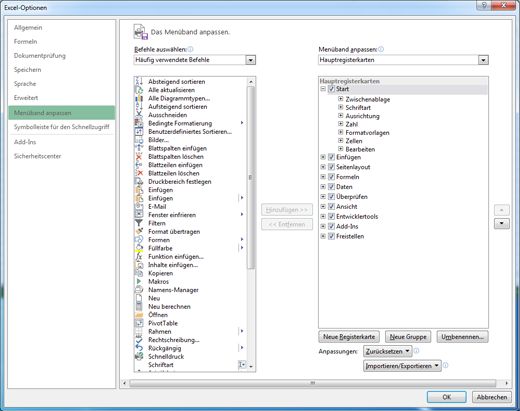Select the Funktion einfügen fx icon
Image resolution: width=520 pixels, height=411 pixels.
click(x=139, y=256)
